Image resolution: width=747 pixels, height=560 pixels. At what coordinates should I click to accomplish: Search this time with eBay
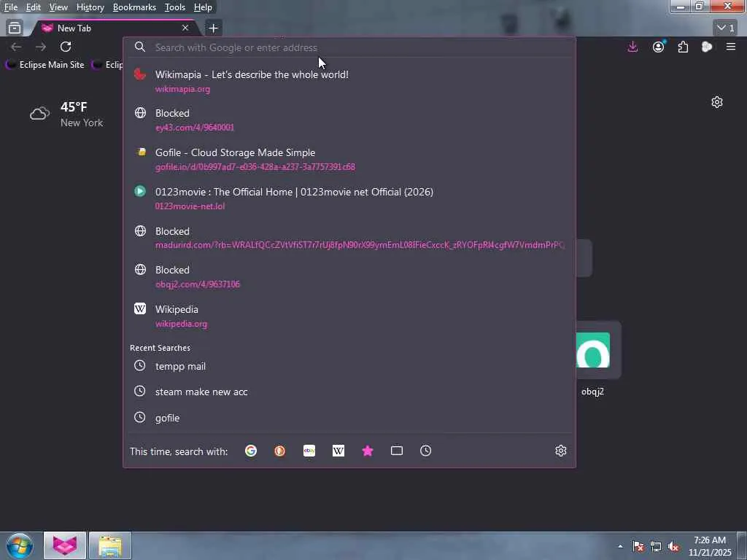[309, 451]
